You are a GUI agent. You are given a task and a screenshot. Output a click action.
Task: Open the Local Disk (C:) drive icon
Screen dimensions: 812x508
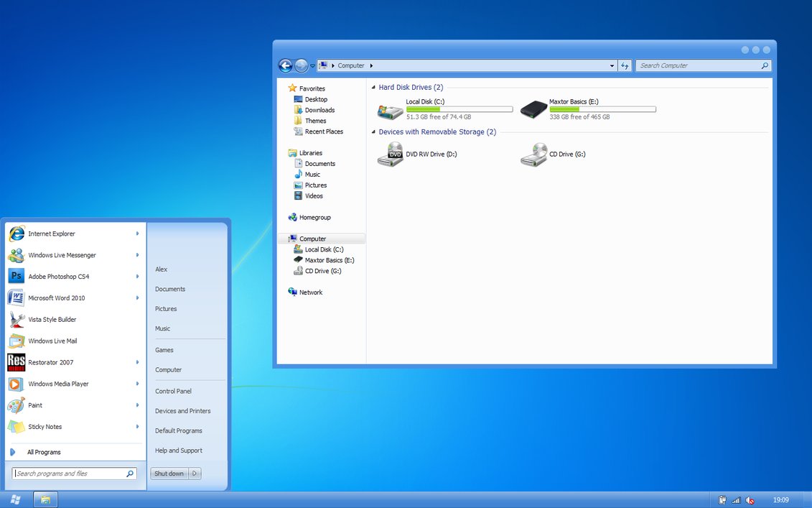[x=391, y=111]
